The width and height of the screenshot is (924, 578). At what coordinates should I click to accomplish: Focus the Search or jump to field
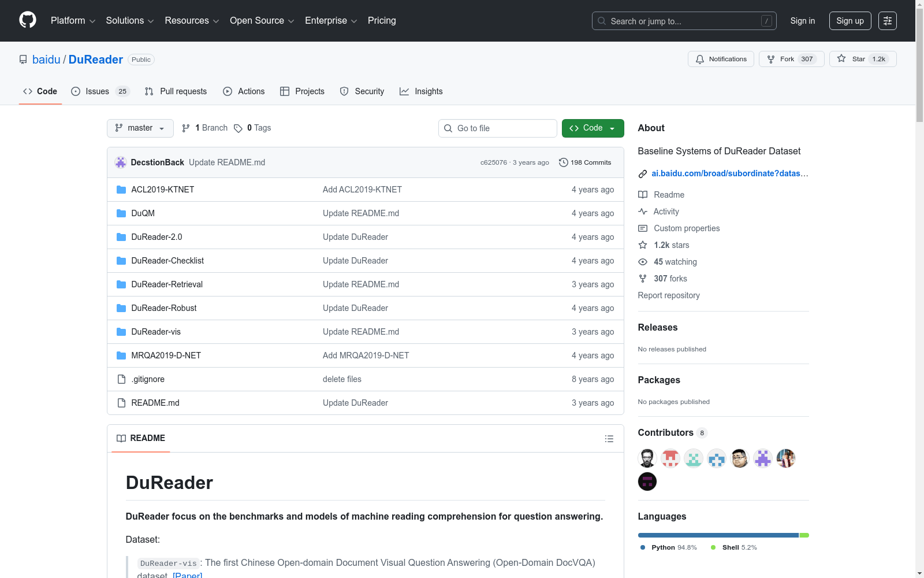point(684,21)
